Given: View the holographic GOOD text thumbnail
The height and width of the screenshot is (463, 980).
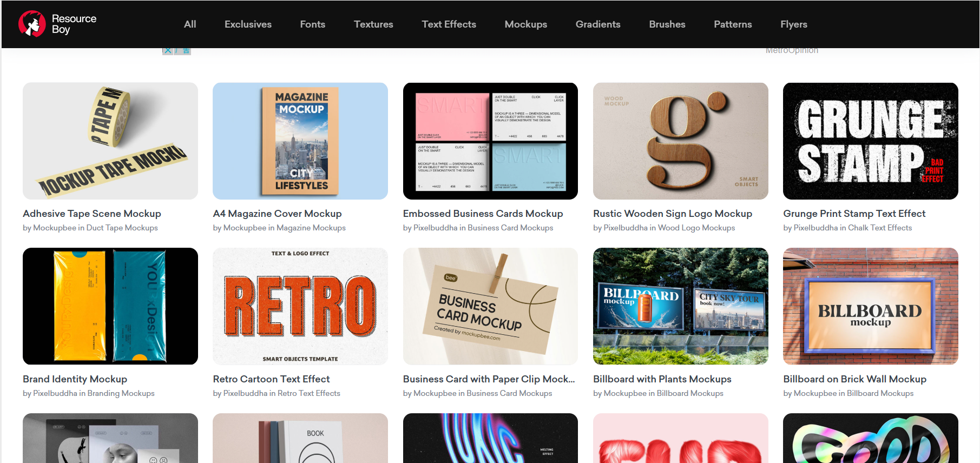Looking at the screenshot, I should click(871, 438).
